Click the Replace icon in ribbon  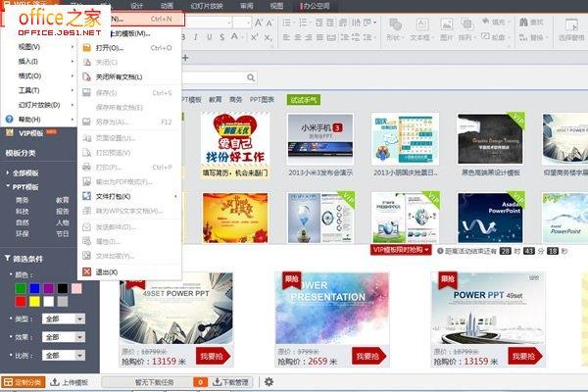(523, 37)
